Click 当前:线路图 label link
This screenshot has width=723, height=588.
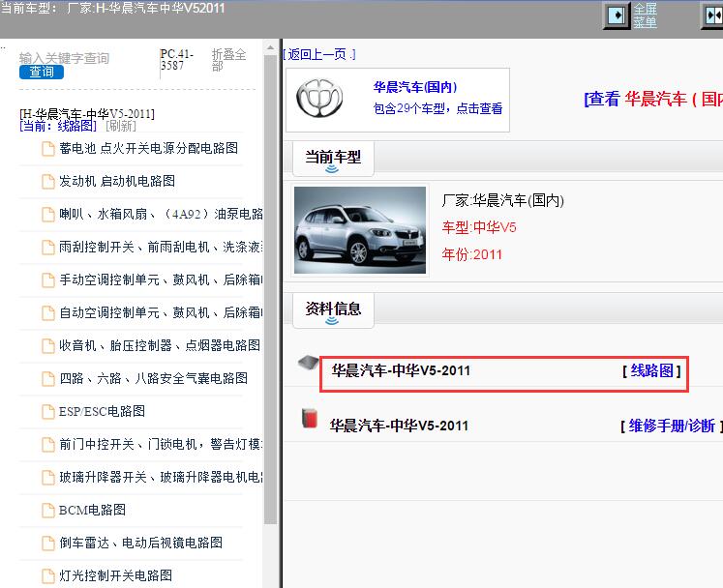click(x=58, y=126)
